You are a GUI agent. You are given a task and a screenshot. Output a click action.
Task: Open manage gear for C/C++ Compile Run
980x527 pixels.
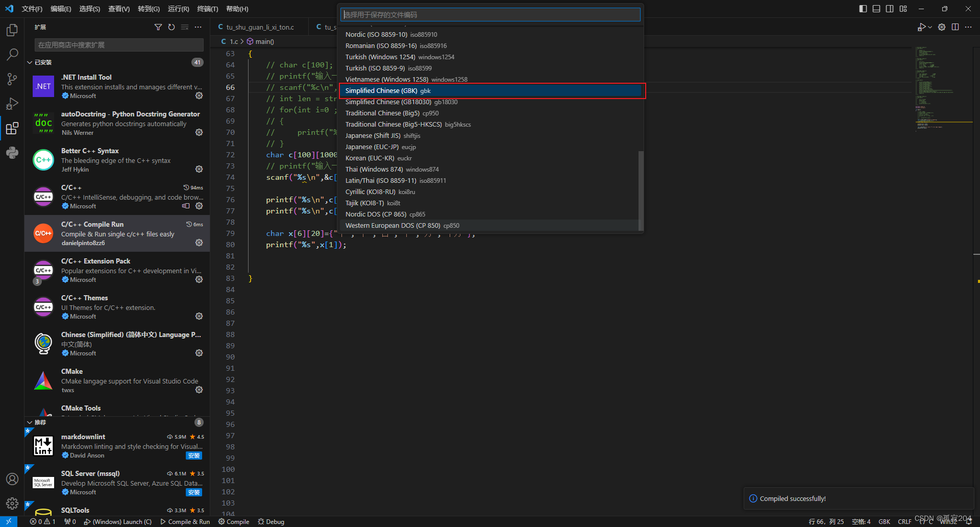(199, 243)
